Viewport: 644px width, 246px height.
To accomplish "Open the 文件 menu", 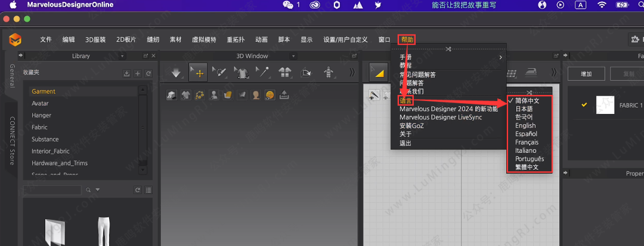I will tap(46, 39).
